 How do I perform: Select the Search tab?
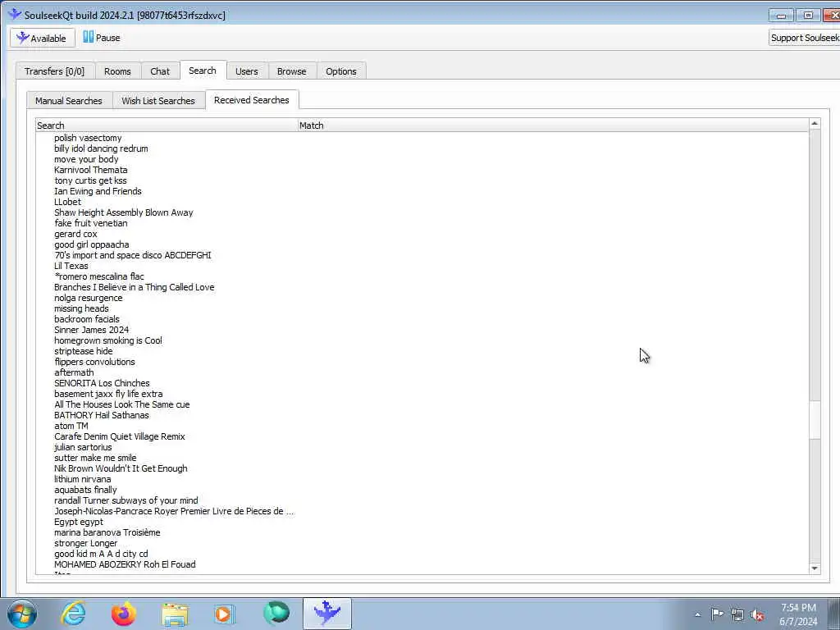click(x=203, y=71)
